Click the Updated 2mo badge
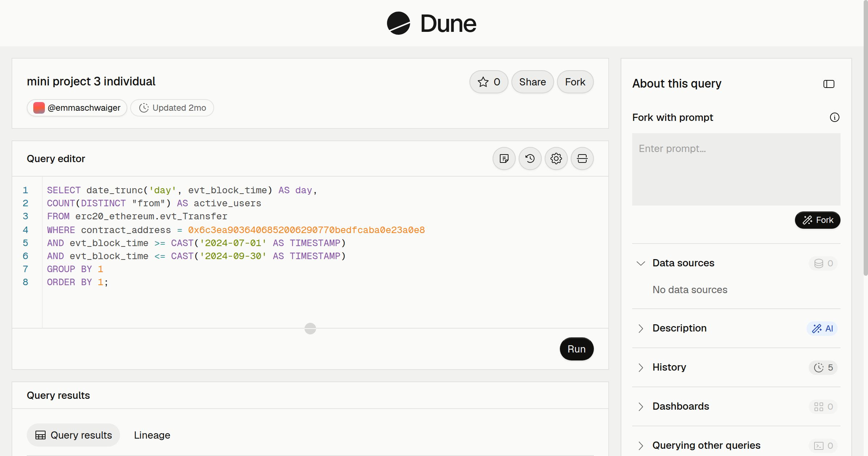The image size is (868, 456). pyautogui.click(x=172, y=108)
